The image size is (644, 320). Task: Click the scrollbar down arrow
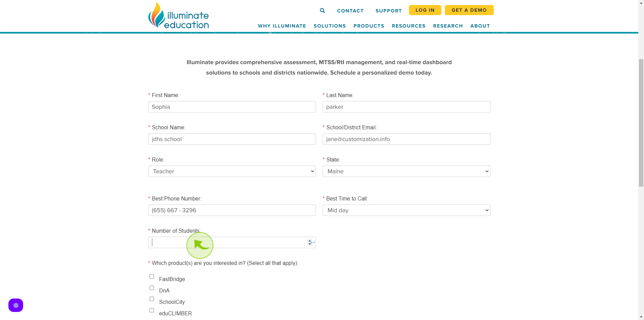point(641,317)
